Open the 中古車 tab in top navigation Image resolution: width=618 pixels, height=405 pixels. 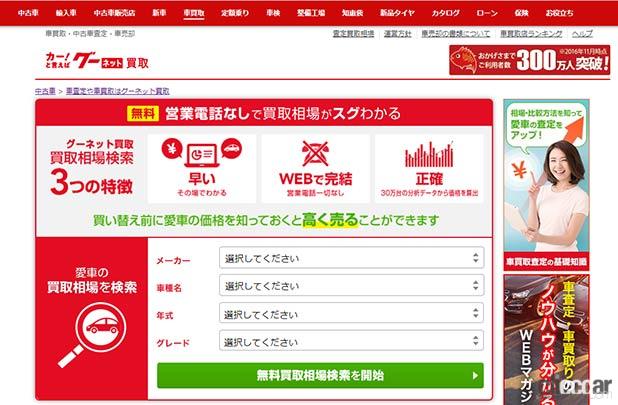[x=28, y=13]
